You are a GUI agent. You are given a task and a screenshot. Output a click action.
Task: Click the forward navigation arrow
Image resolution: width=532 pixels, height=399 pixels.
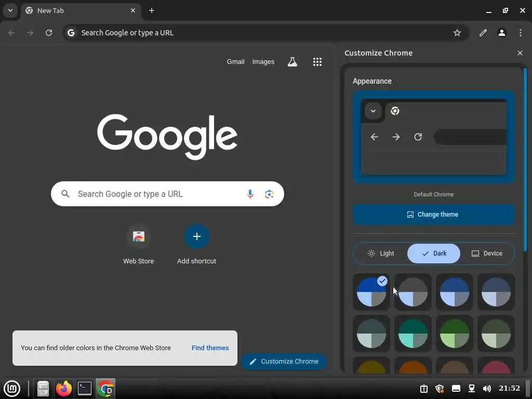tap(30, 33)
